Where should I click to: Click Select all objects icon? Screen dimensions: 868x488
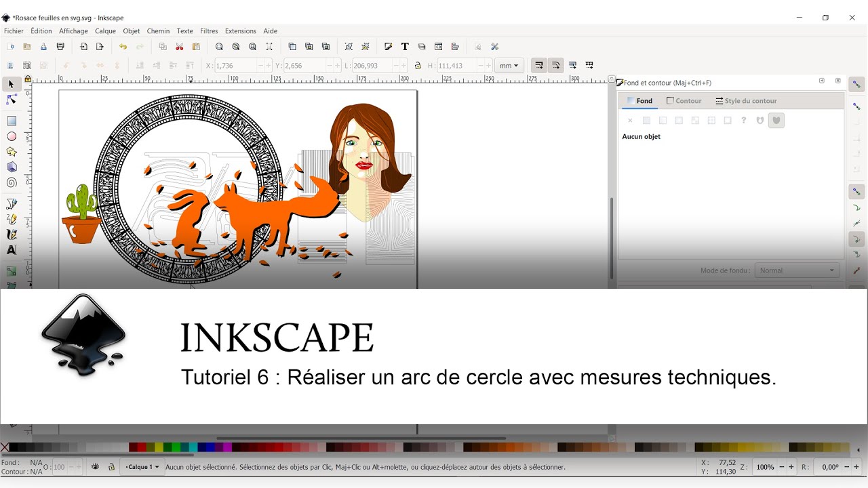point(10,66)
